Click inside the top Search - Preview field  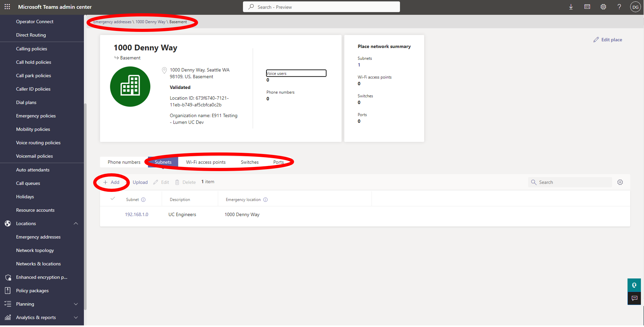click(x=321, y=7)
